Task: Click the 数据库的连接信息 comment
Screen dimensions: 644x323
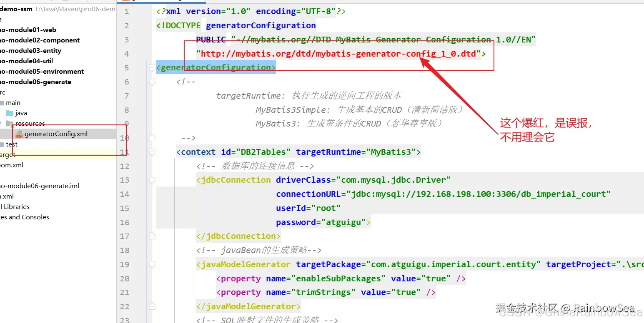Action: [255, 166]
